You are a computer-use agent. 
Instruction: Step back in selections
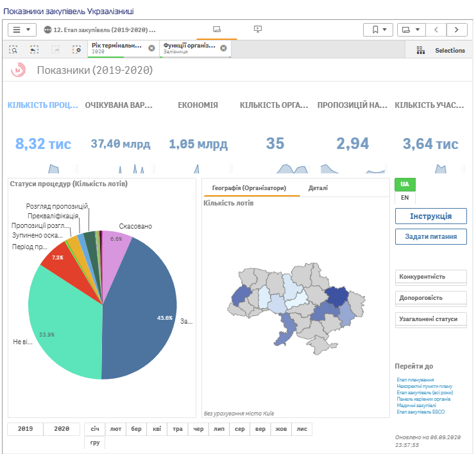point(34,49)
